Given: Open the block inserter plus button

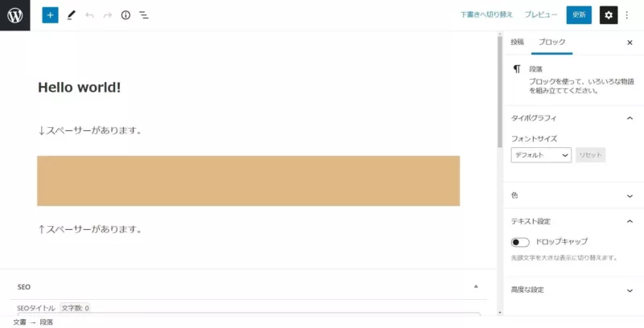Looking at the screenshot, I should [50, 15].
